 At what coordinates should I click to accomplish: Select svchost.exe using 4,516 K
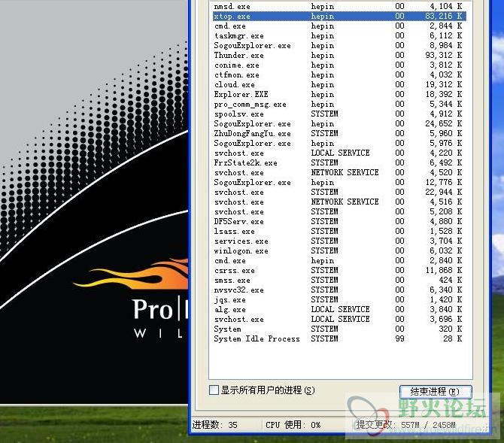click(x=339, y=202)
